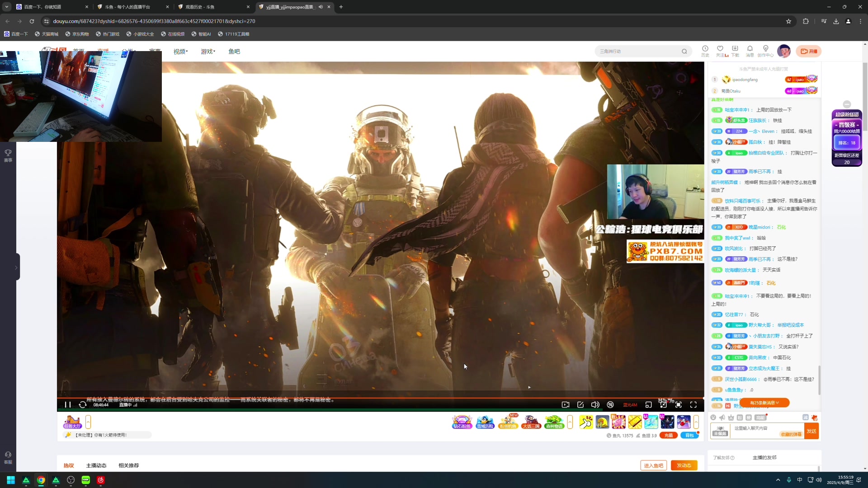Open the 背包 backpack button
Viewport: 868px width, 488px height.
pyautogui.click(x=689, y=436)
